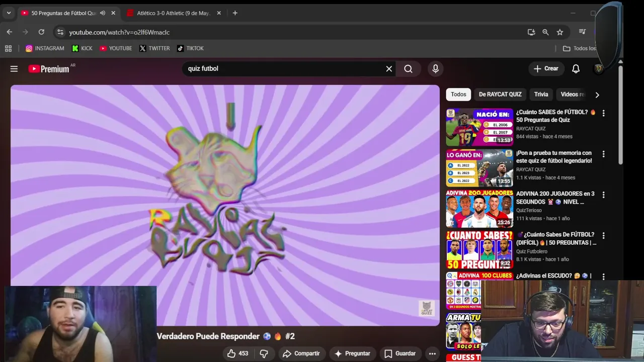Like the video with 453 likes

(x=238, y=353)
